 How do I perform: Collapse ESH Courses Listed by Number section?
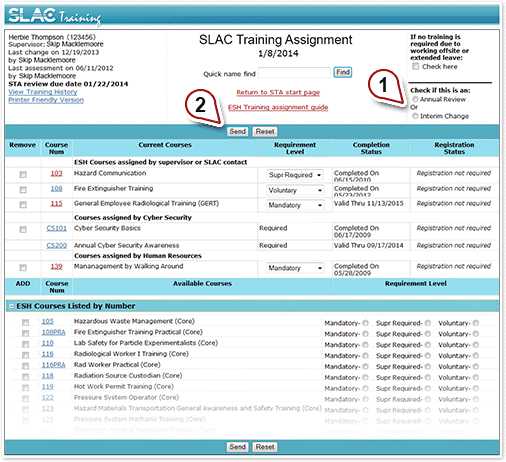[x=12, y=306]
